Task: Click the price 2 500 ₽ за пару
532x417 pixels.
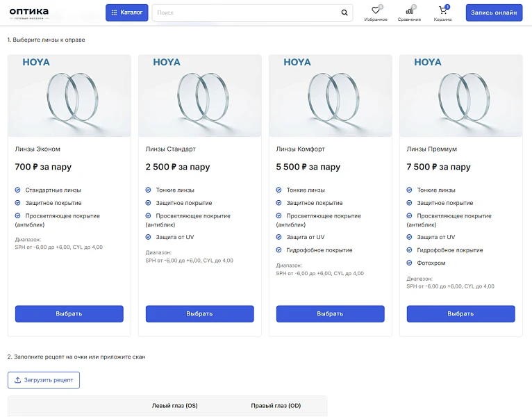Action: point(178,167)
